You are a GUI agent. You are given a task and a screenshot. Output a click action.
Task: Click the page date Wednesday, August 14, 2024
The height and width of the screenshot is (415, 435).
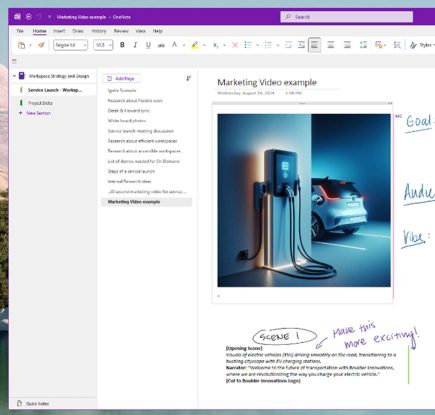246,93
